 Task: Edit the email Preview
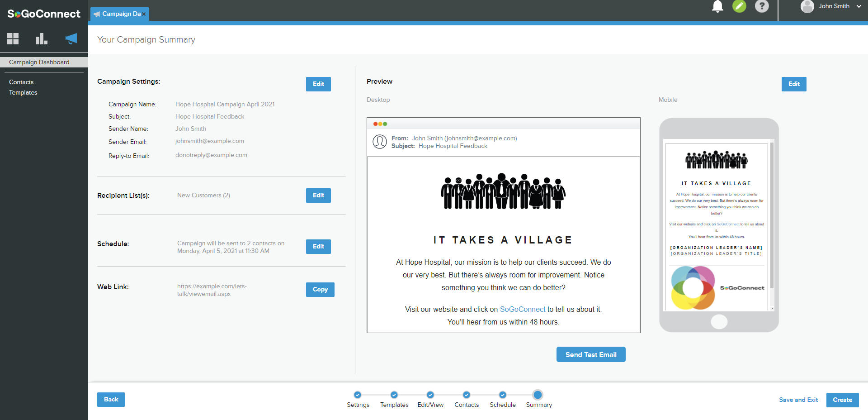click(794, 84)
